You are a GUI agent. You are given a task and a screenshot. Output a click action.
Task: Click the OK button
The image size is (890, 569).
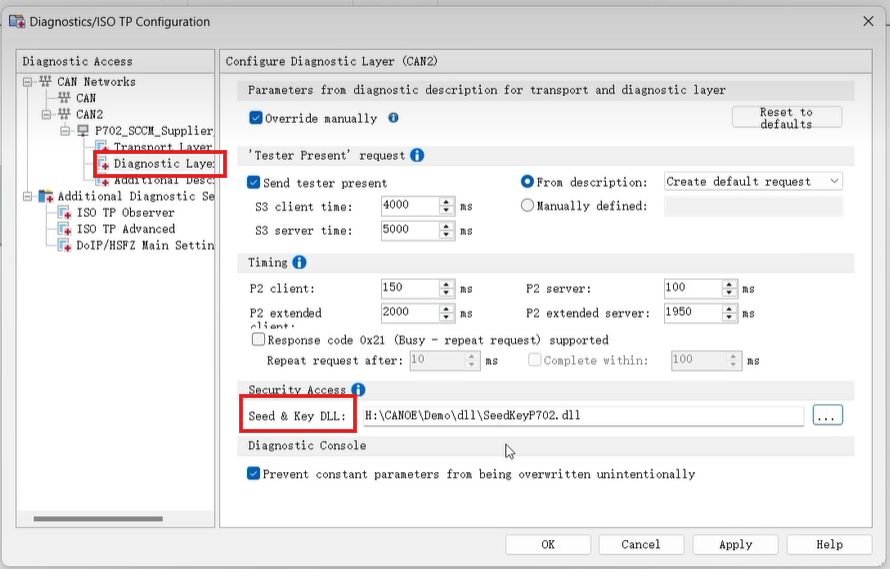(548, 545)
